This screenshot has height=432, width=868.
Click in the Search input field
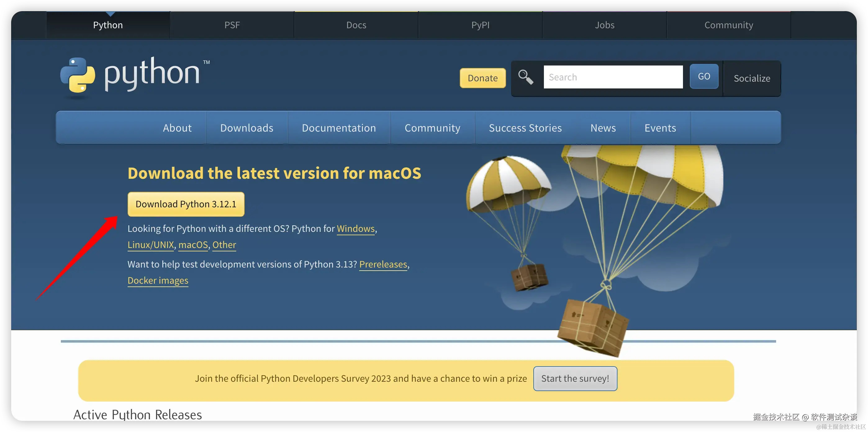[x=613, y=77]
